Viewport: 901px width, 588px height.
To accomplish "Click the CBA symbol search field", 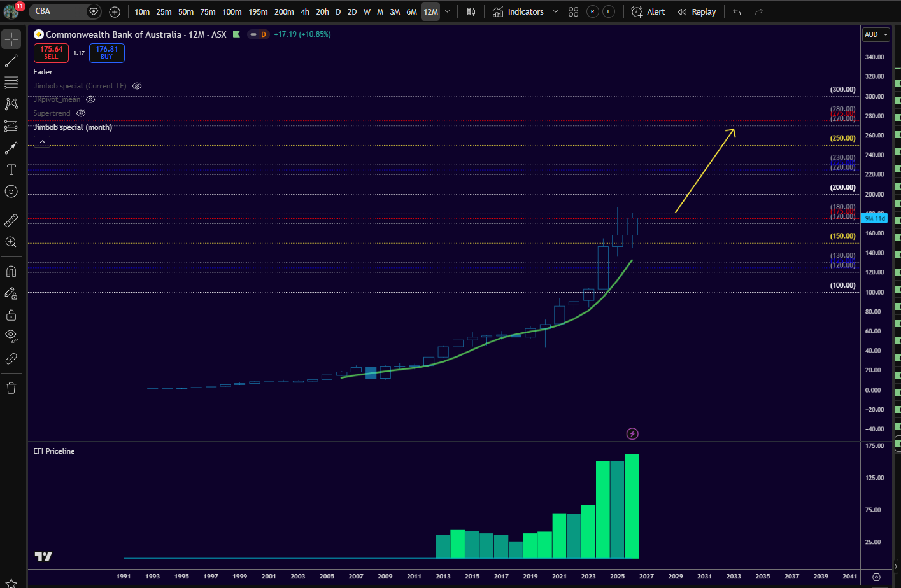I will (60, 11).
